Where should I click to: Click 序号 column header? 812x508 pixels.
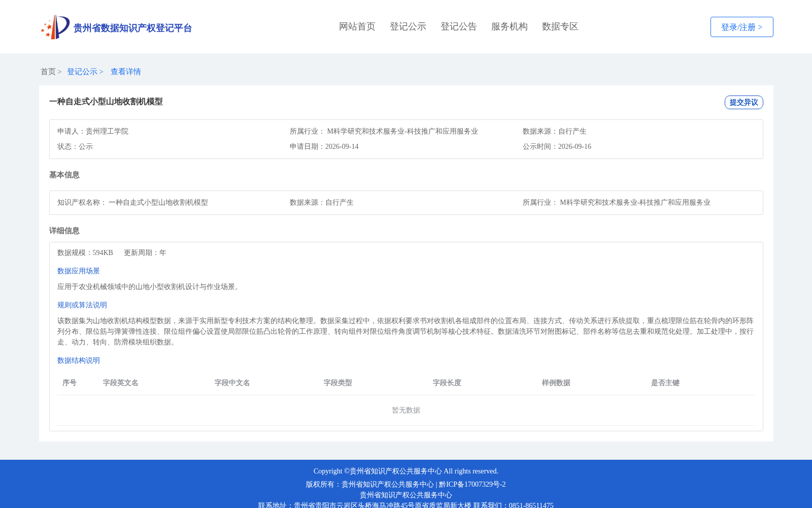70,383
